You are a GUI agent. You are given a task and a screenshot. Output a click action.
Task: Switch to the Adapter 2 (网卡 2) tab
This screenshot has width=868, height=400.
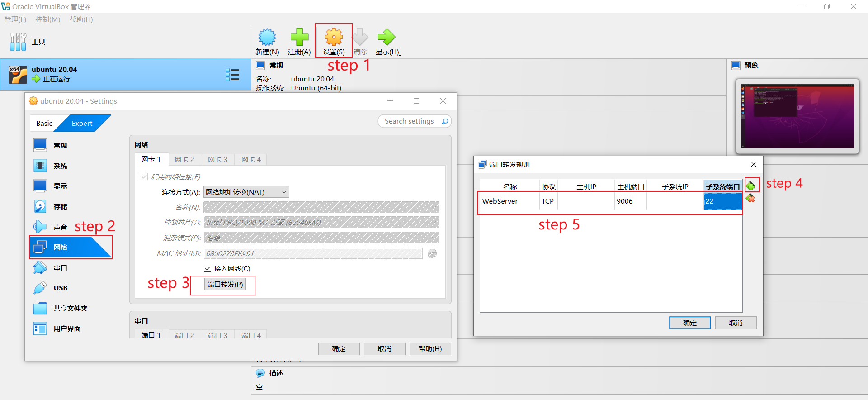[184, 159]
